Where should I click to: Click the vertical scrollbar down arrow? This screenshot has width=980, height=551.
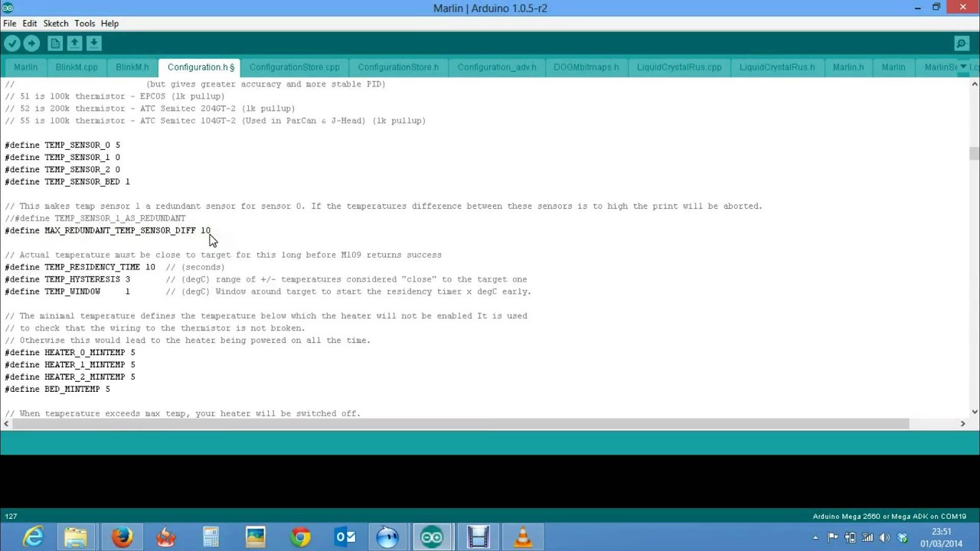(x=974, y=412)
